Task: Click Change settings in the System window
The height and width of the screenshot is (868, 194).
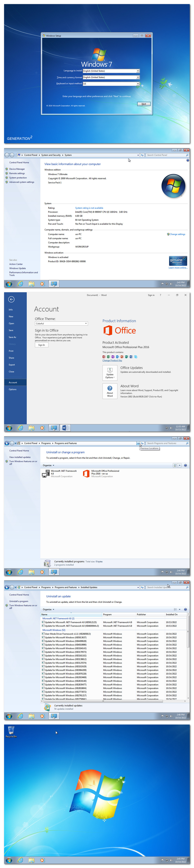Action: point(177,234)
